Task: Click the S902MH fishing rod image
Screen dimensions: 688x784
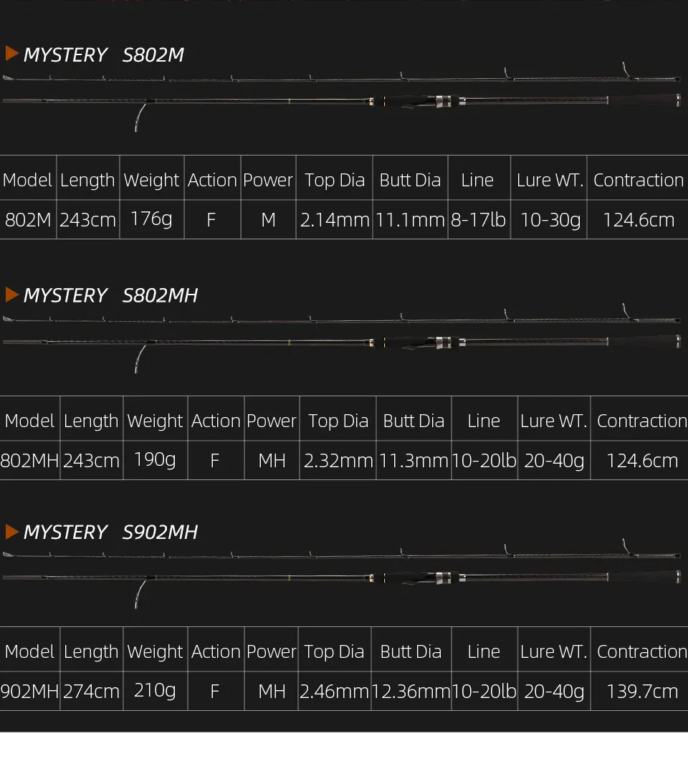Action: click(342, 573)
